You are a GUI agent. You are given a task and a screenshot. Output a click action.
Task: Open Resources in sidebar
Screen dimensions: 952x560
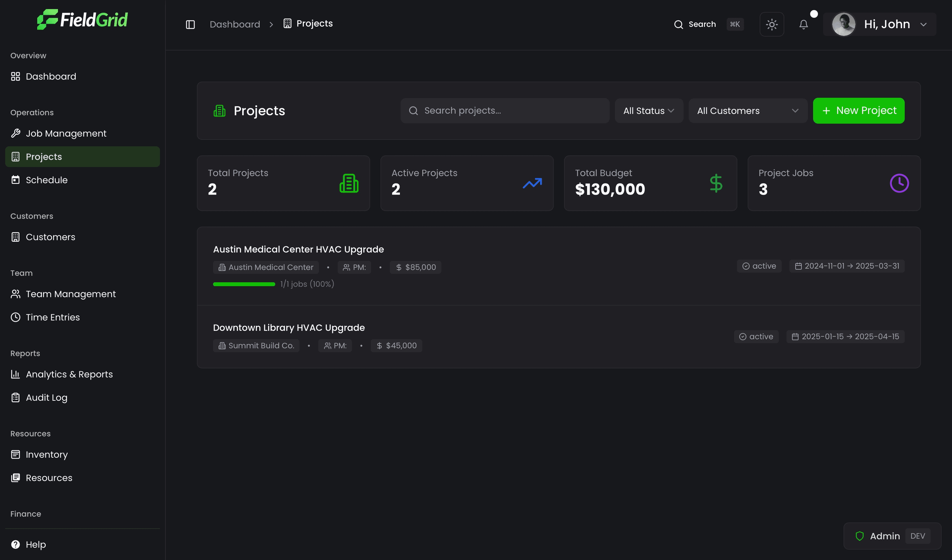point(82,478)
